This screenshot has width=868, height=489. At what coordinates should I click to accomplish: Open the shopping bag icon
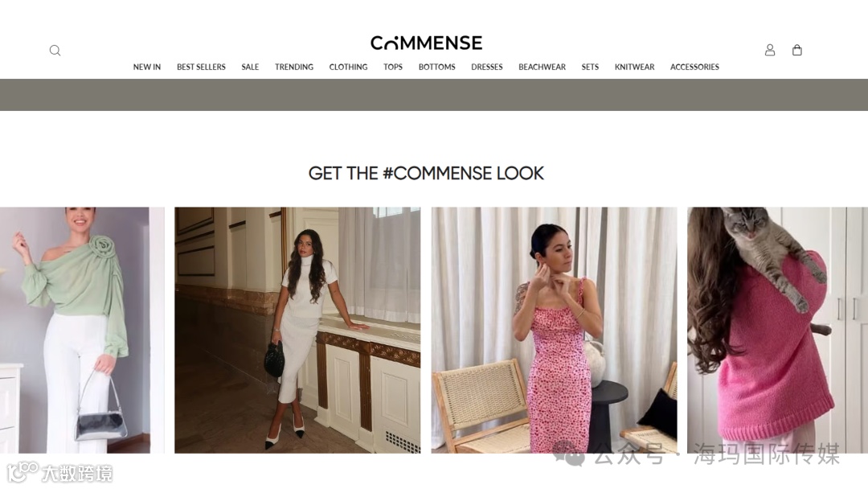point(796,50)
